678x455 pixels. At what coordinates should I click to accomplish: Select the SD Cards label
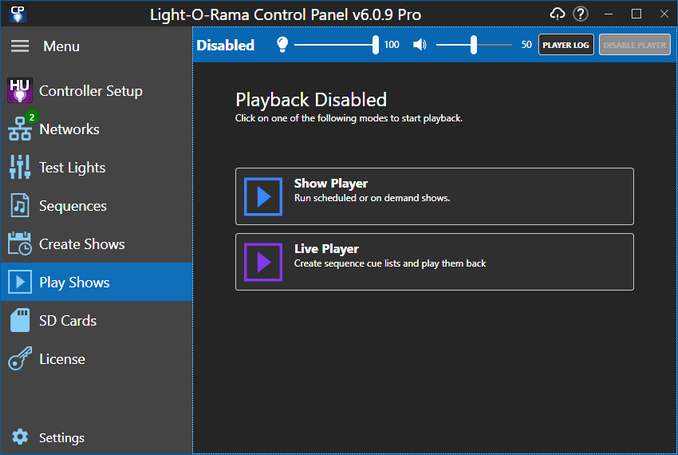point(68,321)
